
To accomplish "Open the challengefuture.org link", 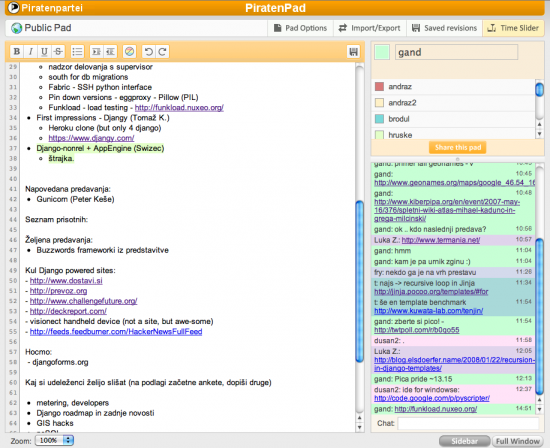I will click(83, 301).
